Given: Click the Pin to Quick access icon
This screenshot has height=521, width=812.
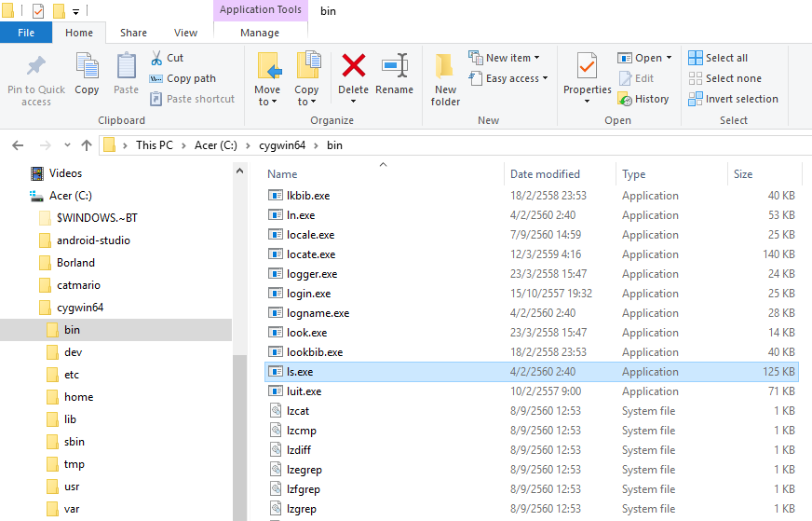Looking at the screenshot, I should [36, 67].
